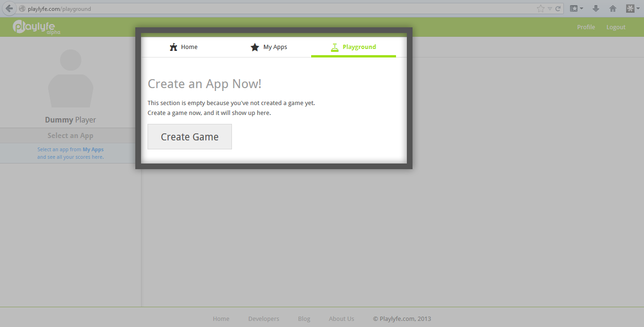Select the Playground tab

354,47
